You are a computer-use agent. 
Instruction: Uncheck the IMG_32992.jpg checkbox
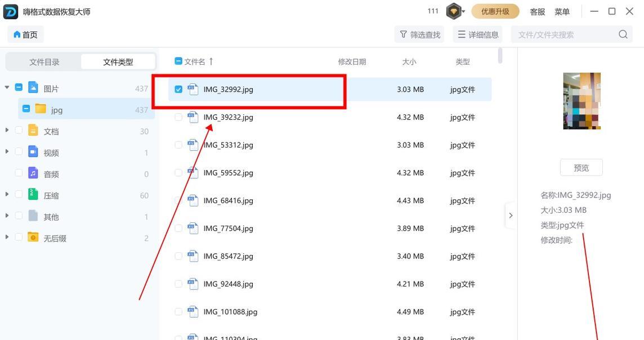click(x=178, y=89)
